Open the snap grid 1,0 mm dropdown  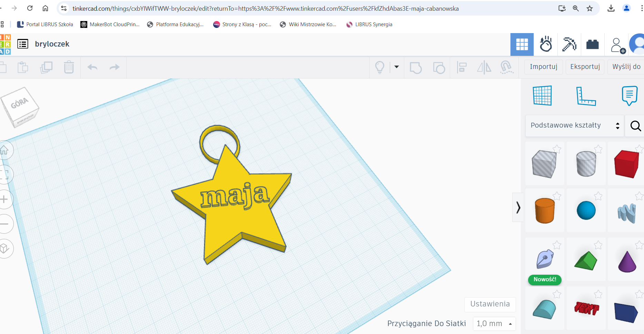[x=494, y=324]
